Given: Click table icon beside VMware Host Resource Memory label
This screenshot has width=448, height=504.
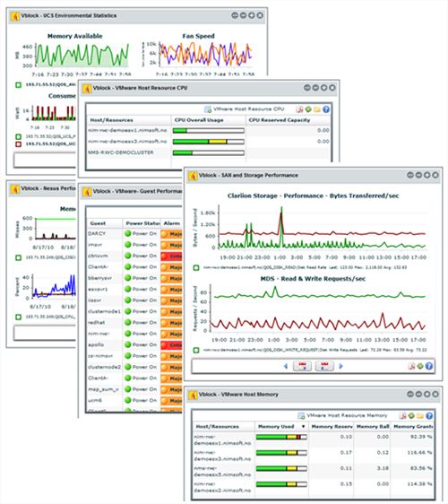Looking at the screenshot, I should point(301,415).
